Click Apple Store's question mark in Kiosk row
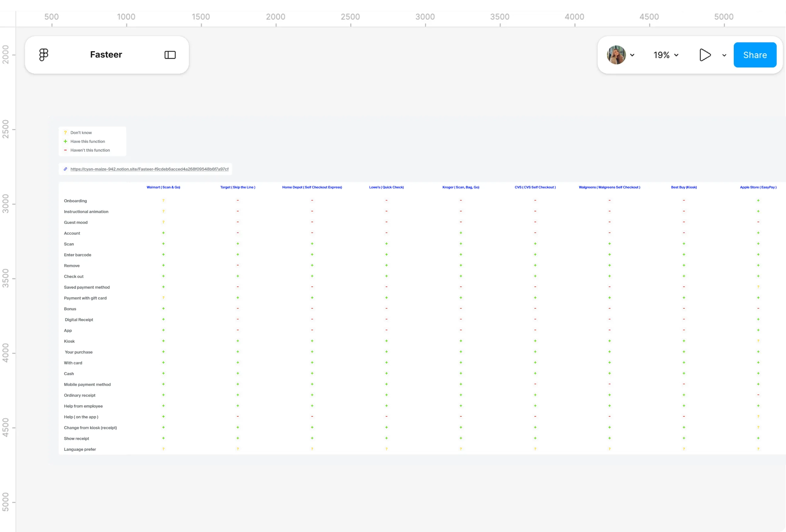The width and height of the screenshot is (786, 532). tap(758, 341)
